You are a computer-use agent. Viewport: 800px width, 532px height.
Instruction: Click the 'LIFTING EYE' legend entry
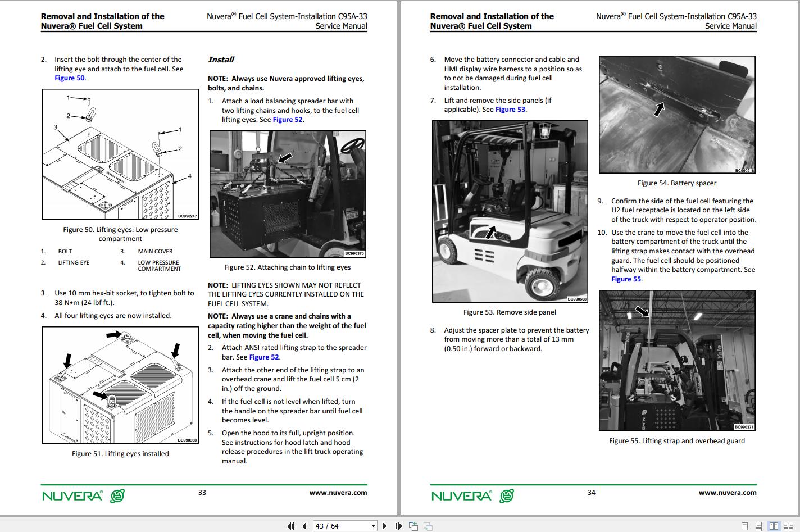[x=74, y=263]
